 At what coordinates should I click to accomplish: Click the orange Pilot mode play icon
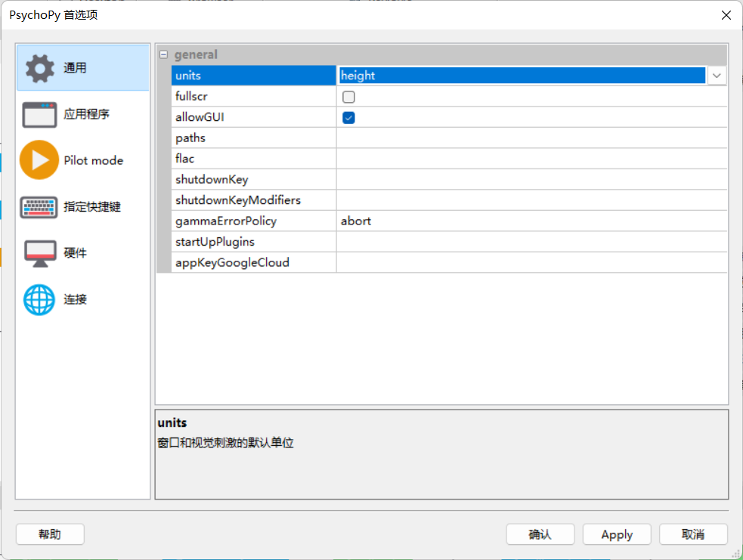[x=39, y=160]
